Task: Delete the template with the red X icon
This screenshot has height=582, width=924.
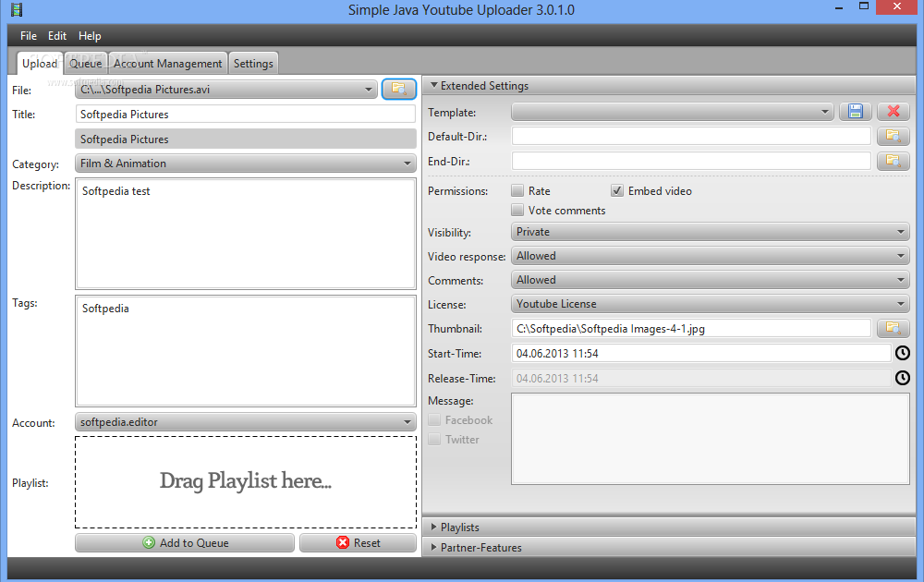Action: (x=894, y=111)
